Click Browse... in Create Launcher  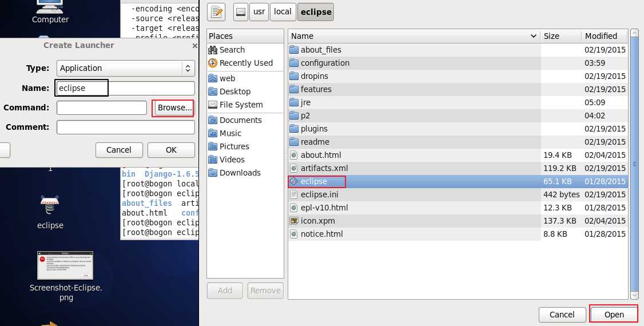click(x=174, y=108)
